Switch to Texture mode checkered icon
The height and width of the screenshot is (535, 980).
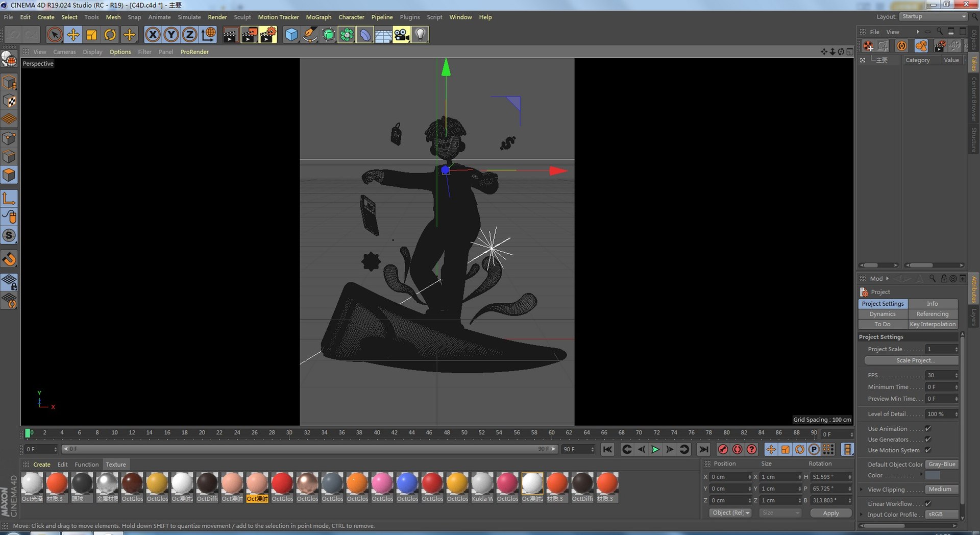[x=9, y=101]
